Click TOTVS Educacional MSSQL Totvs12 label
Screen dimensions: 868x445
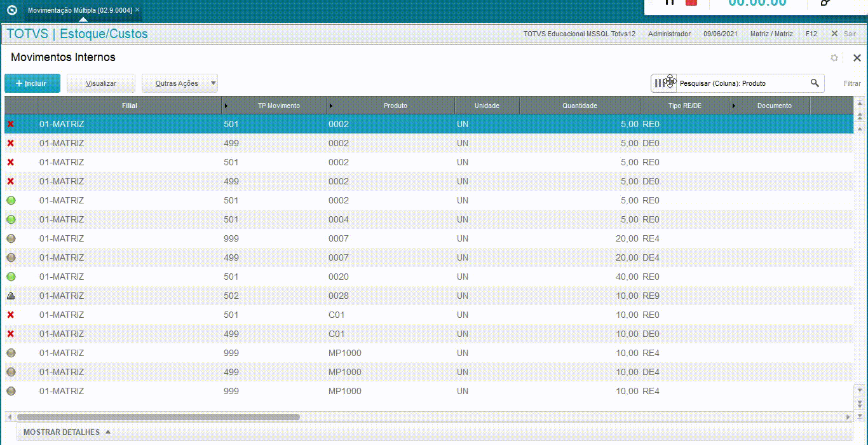580,34
